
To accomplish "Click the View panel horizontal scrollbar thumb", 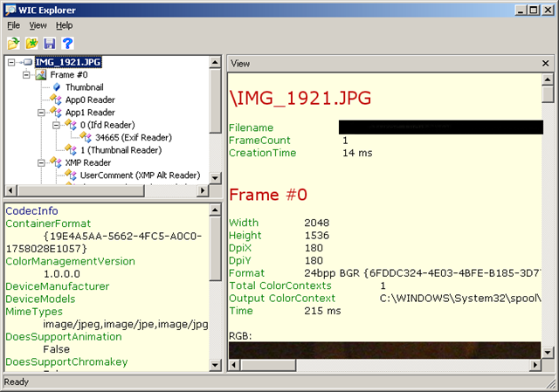I will 268,365.
